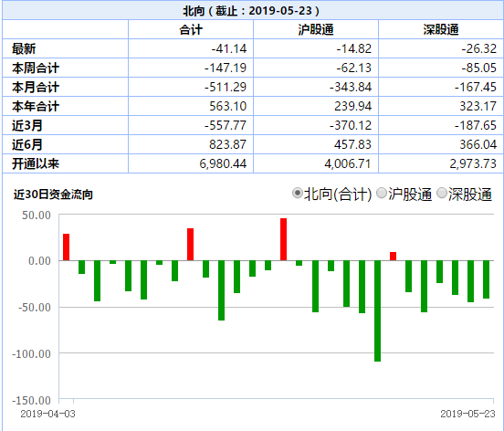Click the tallest red bar in chart
The width and height of the screenshot is (504, 431).
coord(283,239)
